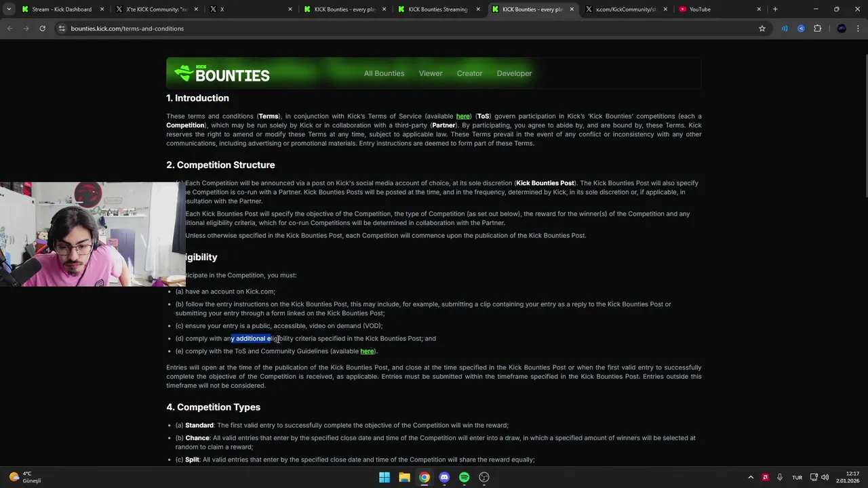
Task: Click the bold 'Standard' competition type
Action: tap(199, 426)
